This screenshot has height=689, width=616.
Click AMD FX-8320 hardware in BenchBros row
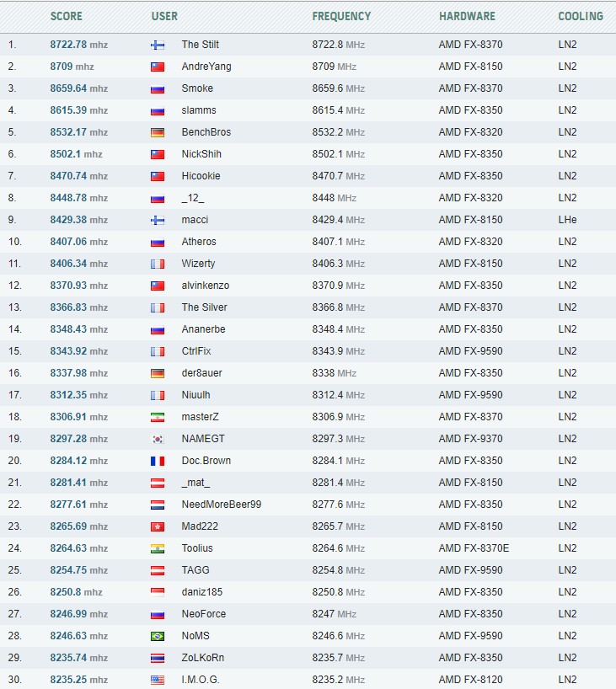470,132
